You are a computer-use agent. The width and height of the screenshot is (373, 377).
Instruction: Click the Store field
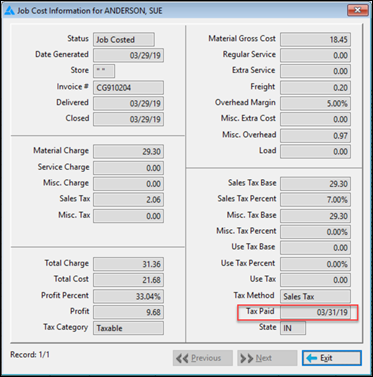[x=104, y=71]
